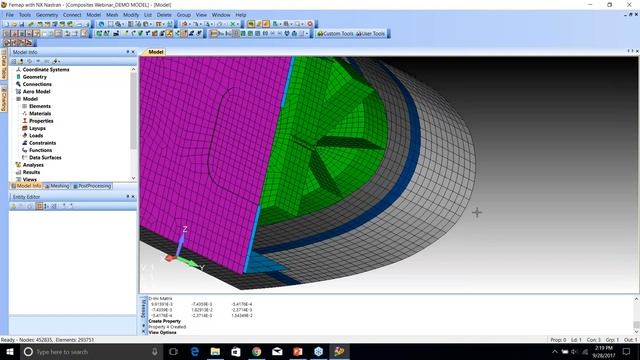Viewport: 640px width, 360px height.
Task: Click the "Type here to search" box
Action: pyautogui.click(x=91, y=351)
